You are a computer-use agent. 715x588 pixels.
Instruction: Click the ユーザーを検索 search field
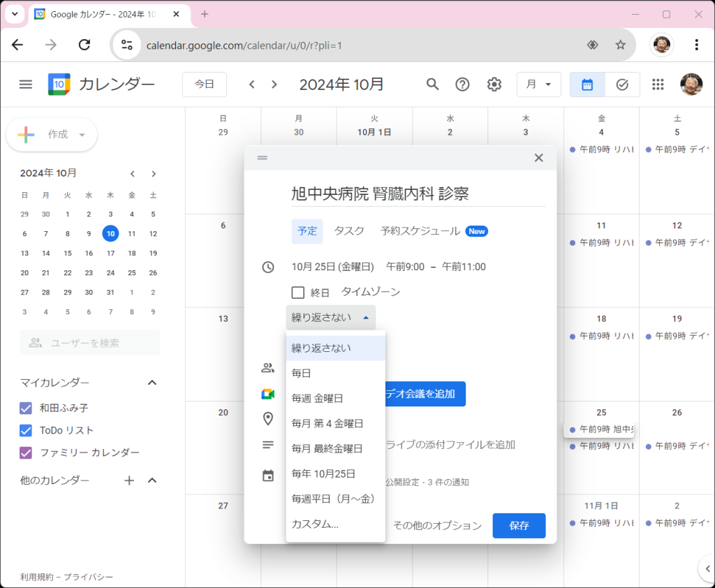coord(90,343)
